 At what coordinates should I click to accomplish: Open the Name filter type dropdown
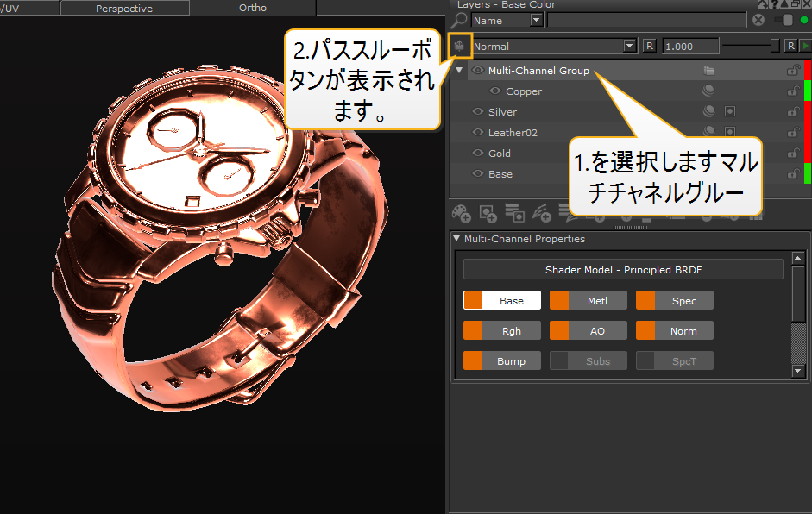coord(536,20)
